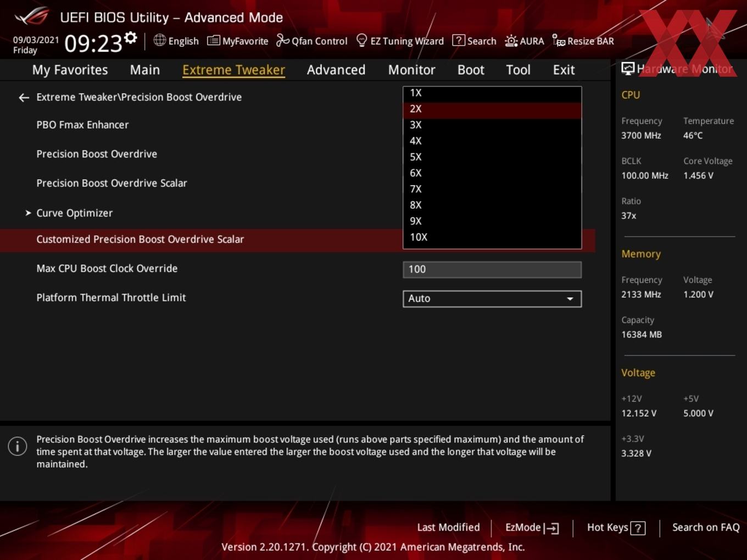Choose 9X scalar value
The image size is (747, 560).
tap(492, 221)
